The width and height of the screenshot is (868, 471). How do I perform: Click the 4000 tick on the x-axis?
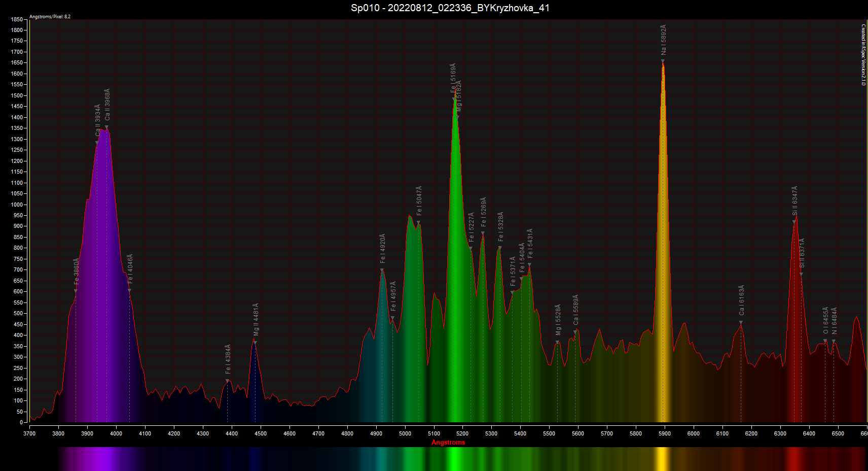tap(116, 433)
